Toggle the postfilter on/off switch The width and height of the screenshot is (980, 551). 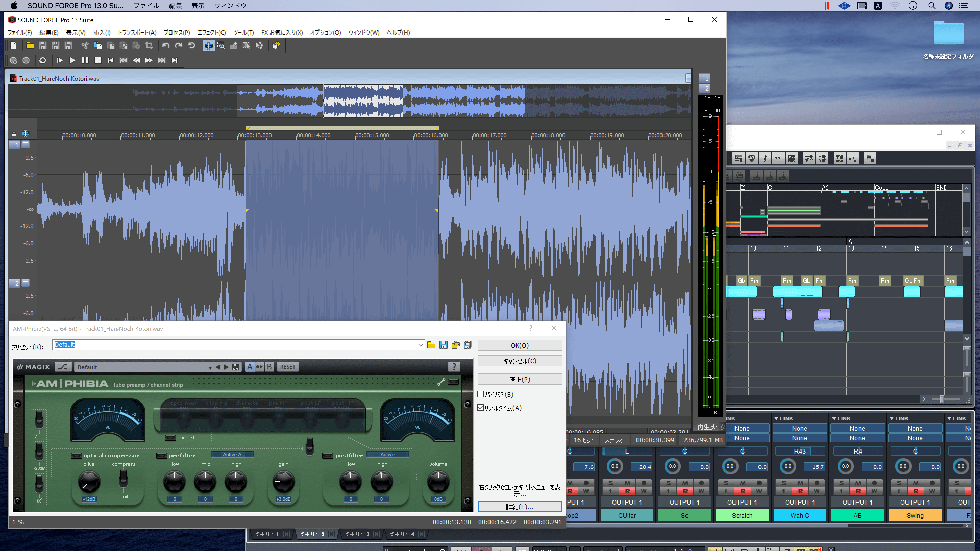[327, 455]
